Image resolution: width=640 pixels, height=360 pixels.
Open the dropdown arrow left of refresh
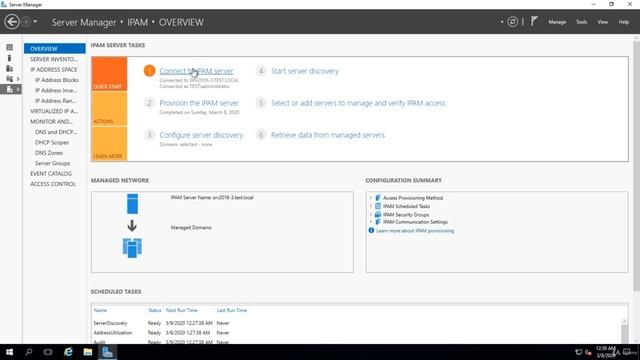(502, 22)
